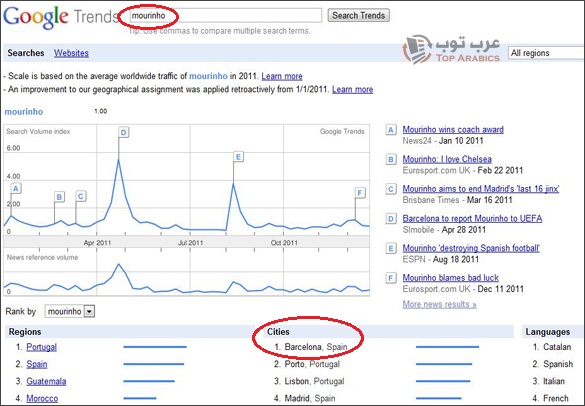Click the Google Trends logo

[60, 17]
